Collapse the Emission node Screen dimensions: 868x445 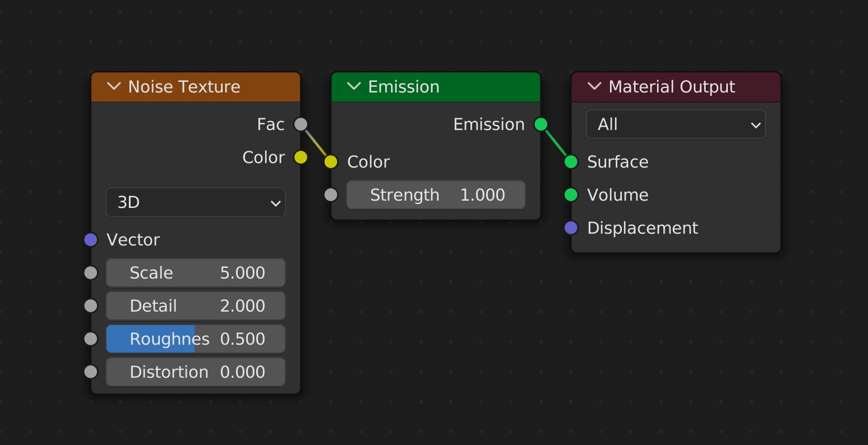pos(354,86)
